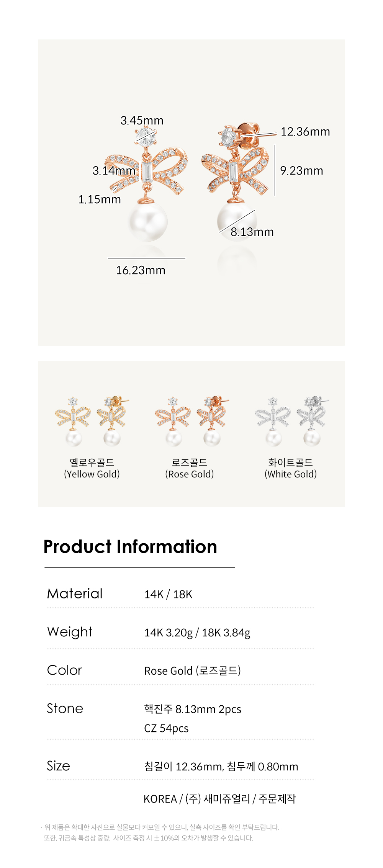The width and height of the screenshot is (383, 868).
Task: Select the 옐로우골드 (Yellow Gold) label
Action: [92, 468]
